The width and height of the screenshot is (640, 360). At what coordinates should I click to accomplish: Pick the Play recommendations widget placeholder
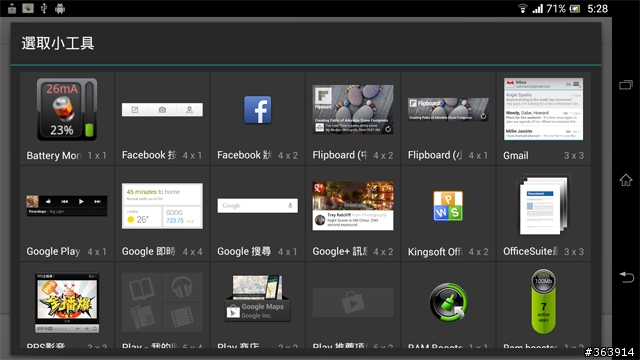tap(353, 302)
